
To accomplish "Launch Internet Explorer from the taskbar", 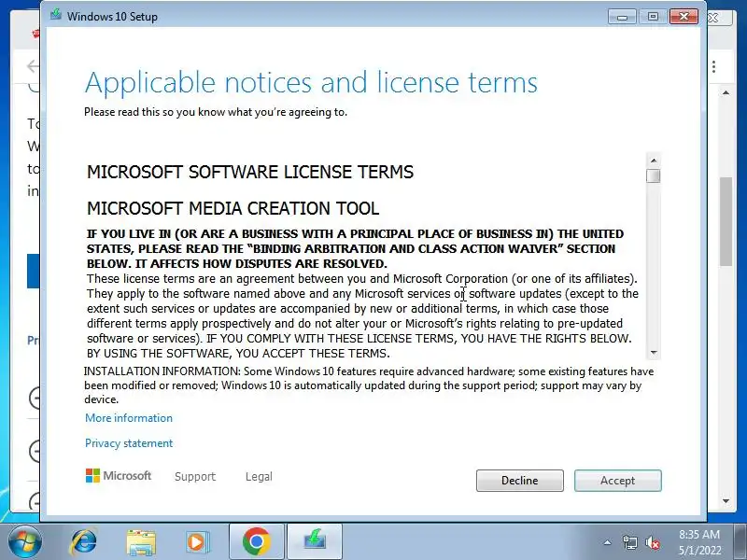I will coord(84,542).
